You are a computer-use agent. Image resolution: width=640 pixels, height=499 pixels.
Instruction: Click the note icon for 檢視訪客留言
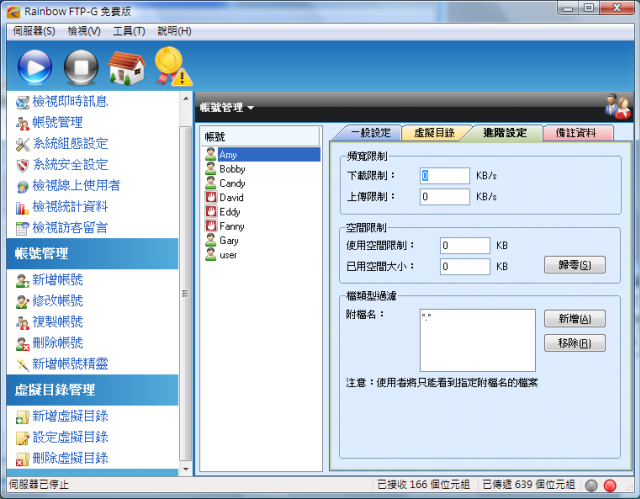22,228
